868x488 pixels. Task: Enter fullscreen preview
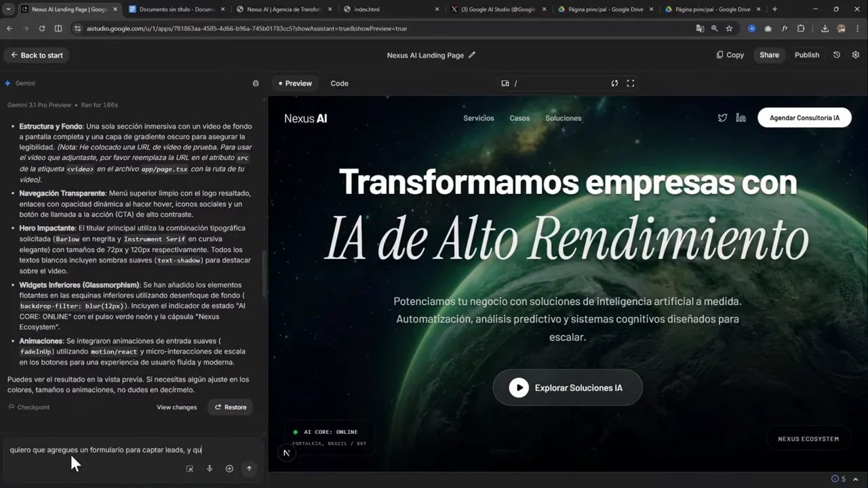click(630, 83)
